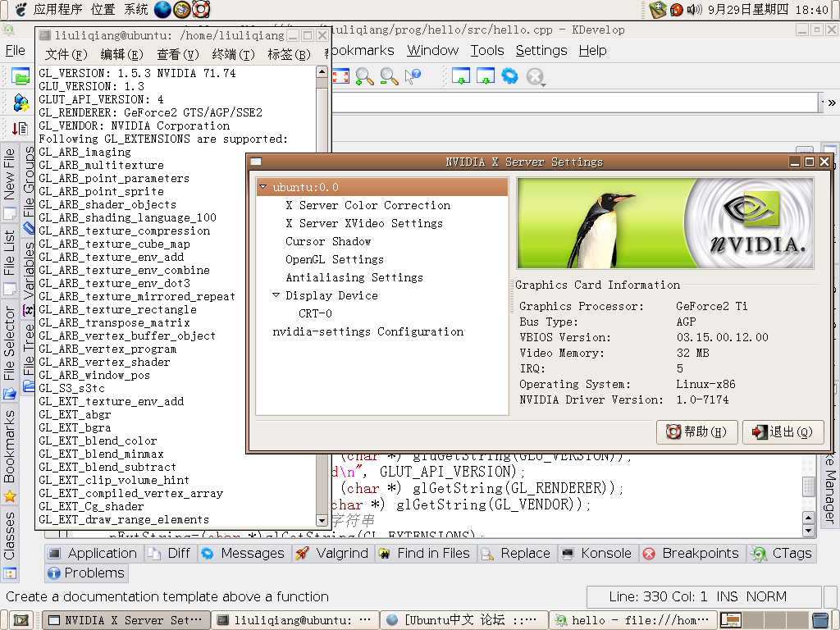Viewport: 840px width, 630px height.
Task: Select X Server Color Correction
Action: (368, 205)
